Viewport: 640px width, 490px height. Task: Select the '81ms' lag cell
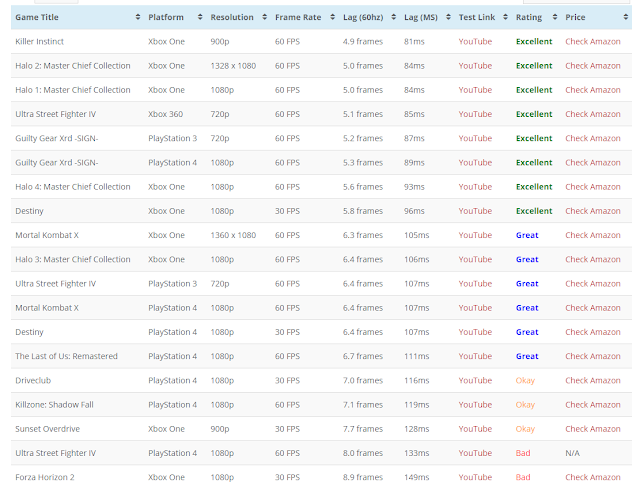tap(414, 42)
